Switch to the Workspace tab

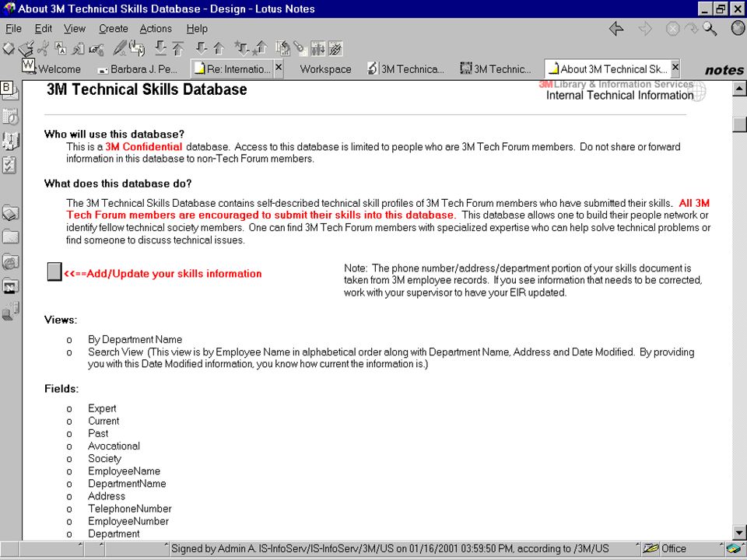coord(325,69)
